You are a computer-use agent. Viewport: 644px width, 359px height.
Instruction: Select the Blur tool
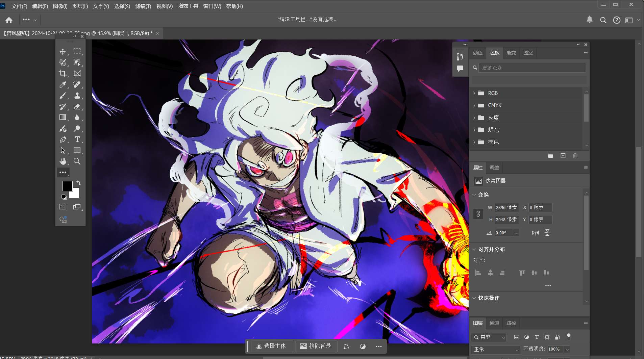pyautogui.click(x=77, y=117)
